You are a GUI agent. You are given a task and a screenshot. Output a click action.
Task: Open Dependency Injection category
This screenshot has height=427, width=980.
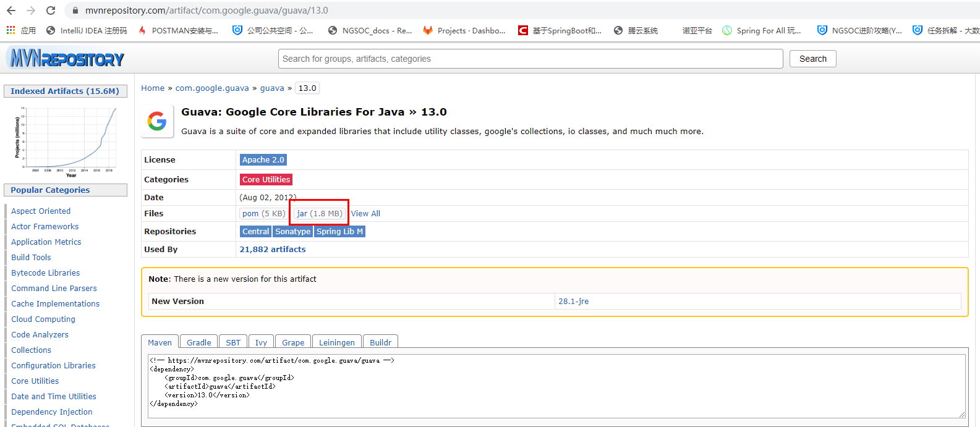tap(52, 412)
